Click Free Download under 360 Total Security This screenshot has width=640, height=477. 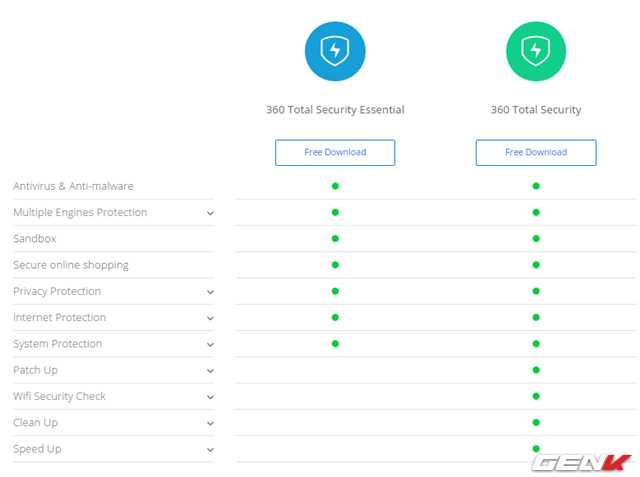(x=536, y=152)
